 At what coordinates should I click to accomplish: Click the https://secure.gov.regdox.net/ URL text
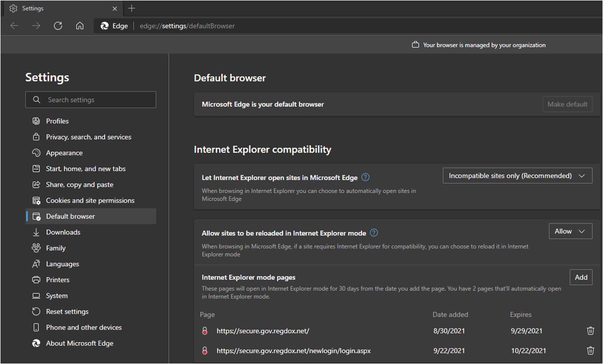263,331
